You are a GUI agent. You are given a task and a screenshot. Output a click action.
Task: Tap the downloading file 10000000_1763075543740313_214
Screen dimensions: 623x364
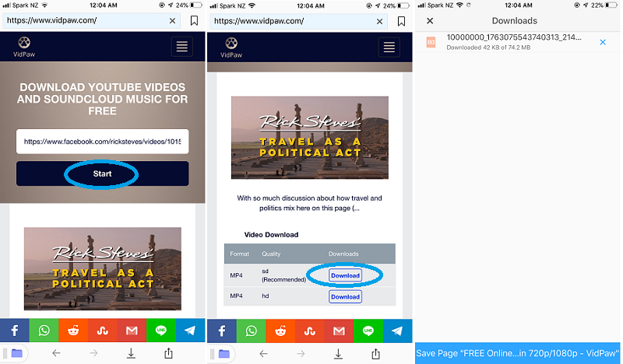coord(514,37)
